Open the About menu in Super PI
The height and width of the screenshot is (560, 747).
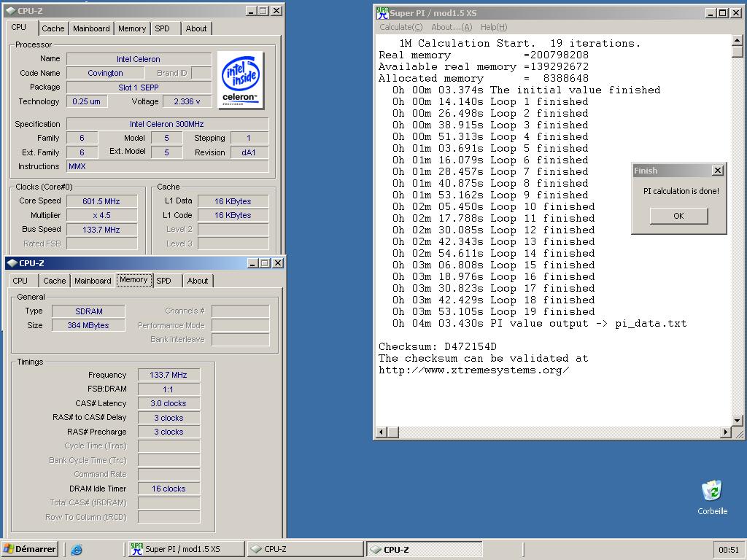click(x=452, y=27)
